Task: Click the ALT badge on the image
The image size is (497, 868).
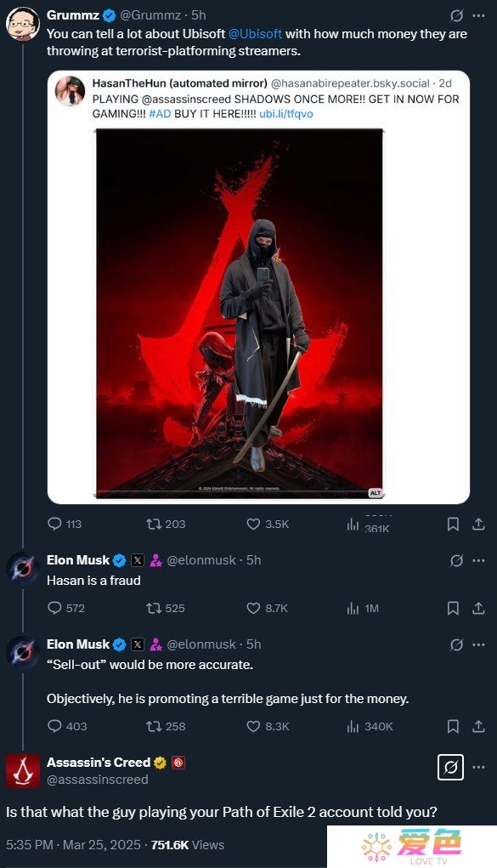Action: click(376, 492)
